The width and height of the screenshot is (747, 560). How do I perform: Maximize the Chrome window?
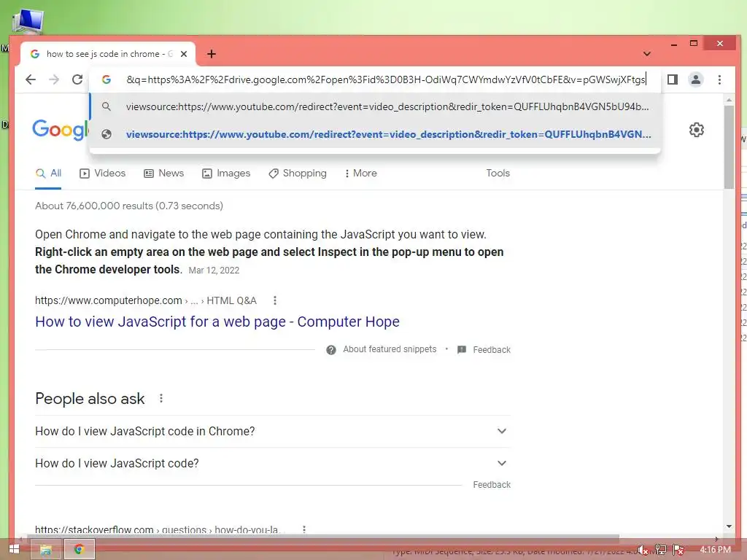tap(694, 43)
